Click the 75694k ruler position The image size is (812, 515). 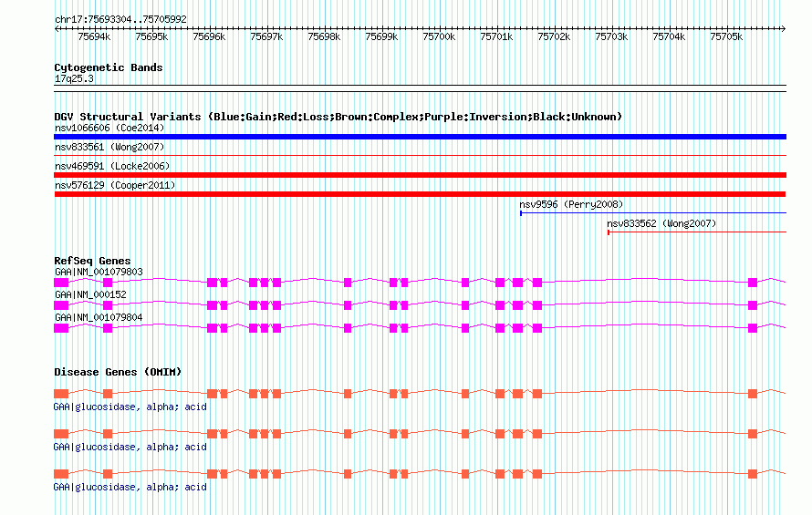click(x=95, y=37)
